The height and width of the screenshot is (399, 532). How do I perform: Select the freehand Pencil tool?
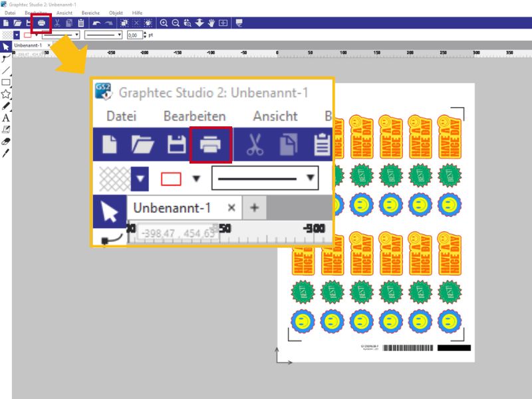pos(6,106)
